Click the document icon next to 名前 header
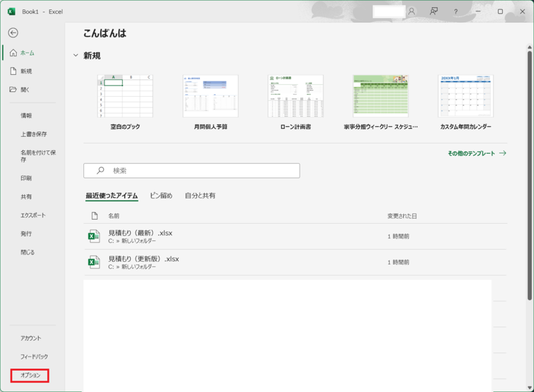The height and width of the screenshot is (392, 534). click(x=95, y=214)
